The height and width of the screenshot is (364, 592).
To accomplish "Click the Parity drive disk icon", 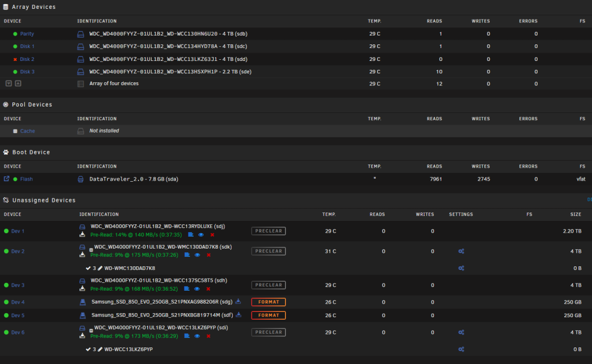I will click(81, 34).
